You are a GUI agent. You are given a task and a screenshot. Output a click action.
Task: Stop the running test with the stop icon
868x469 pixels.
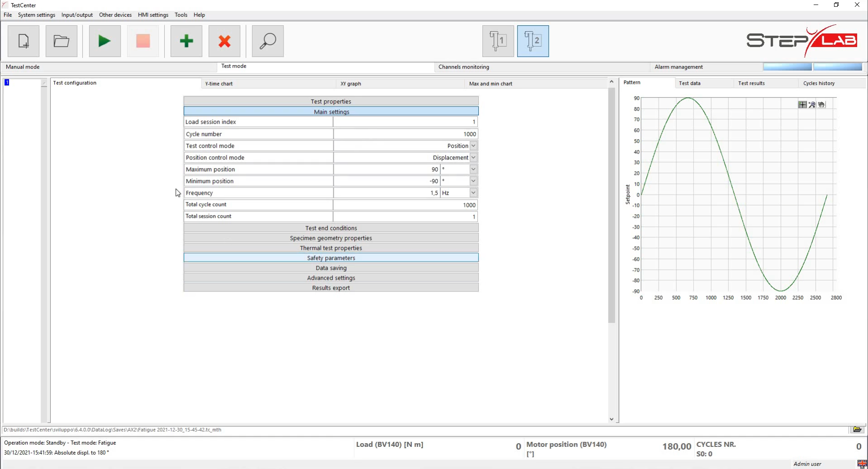coord(143,41)
